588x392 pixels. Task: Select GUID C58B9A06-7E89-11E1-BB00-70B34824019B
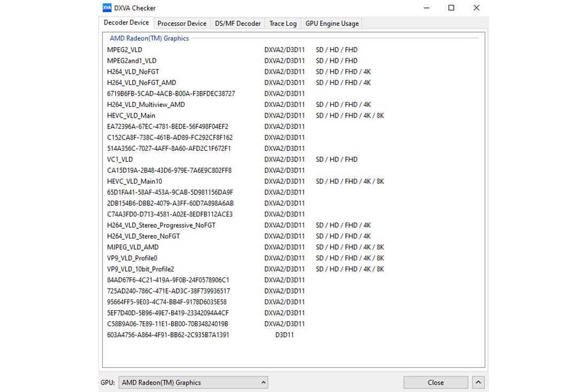(x=168, y=324)
